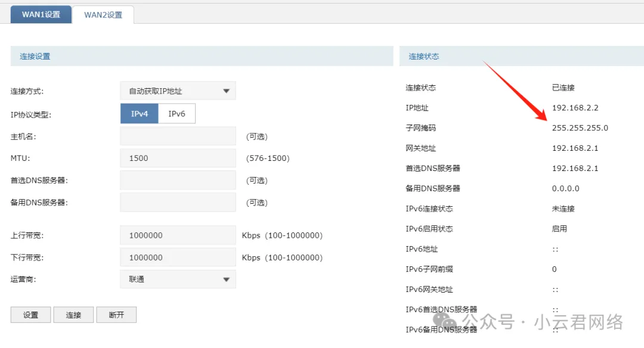Click the 上行带宽 bandwidth field
Viewport: 644px width, 348px height.
(178, 235)
